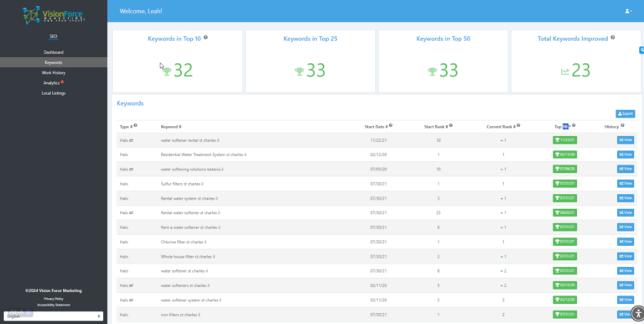Viewport: 644px width, 324px height.
Task: Click Top 10 date badge 06/03/21
Action: point(564,213)
